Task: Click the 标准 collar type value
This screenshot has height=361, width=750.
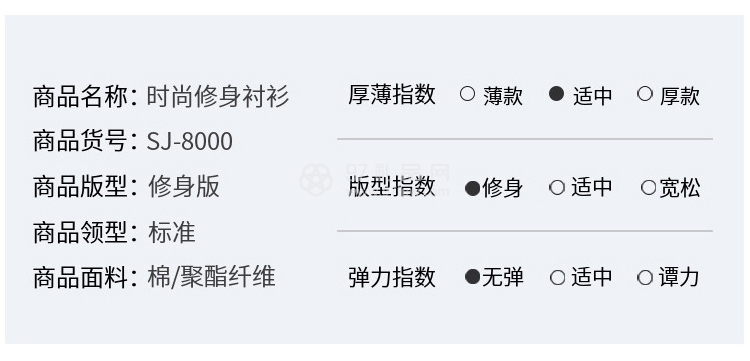Action: point(172,232)
